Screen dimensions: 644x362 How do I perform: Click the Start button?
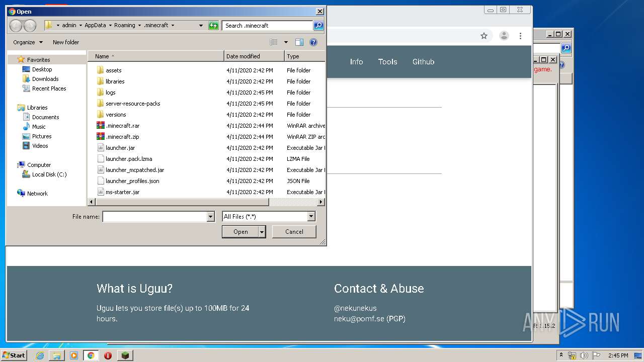click(14, 355)
